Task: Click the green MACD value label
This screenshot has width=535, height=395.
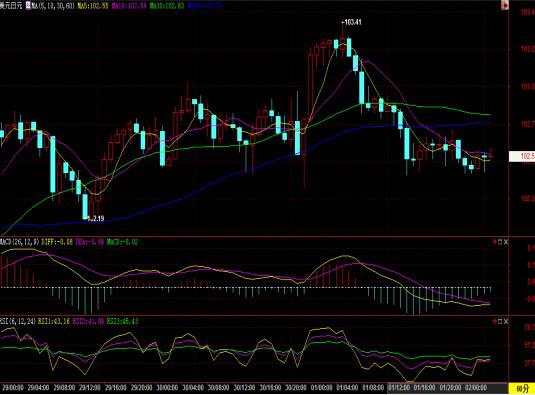Action: tap(122, 242)
